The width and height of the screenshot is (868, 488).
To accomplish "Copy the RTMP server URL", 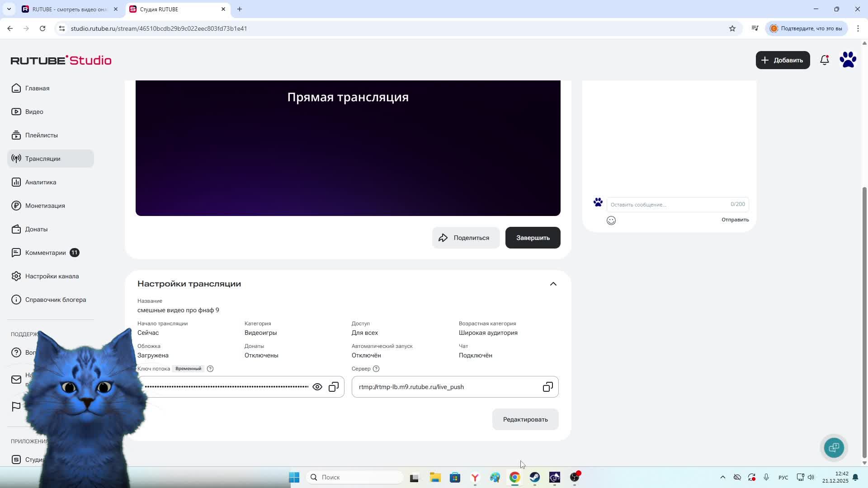I will [x=547, y=387].
